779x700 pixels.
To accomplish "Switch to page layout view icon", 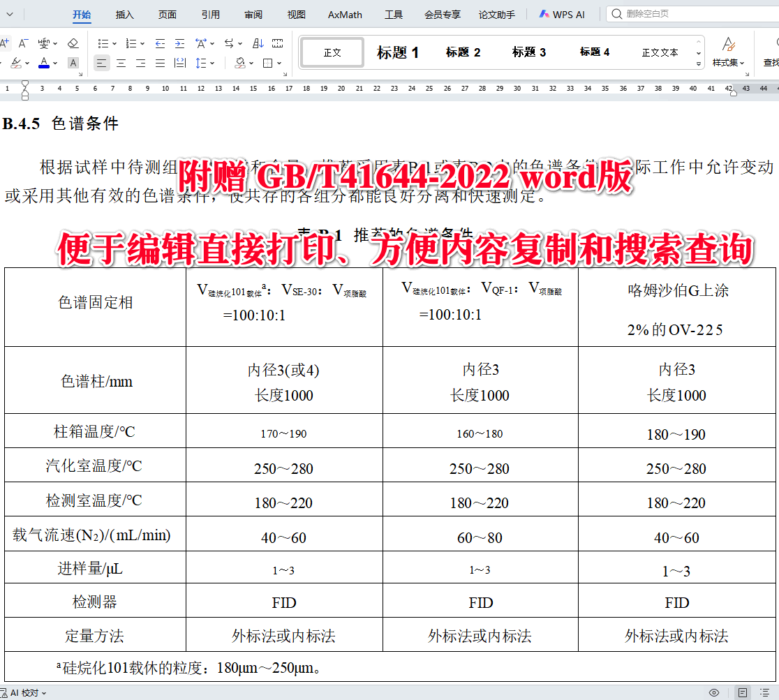I will pyautogui.click(x=743, y=692).
